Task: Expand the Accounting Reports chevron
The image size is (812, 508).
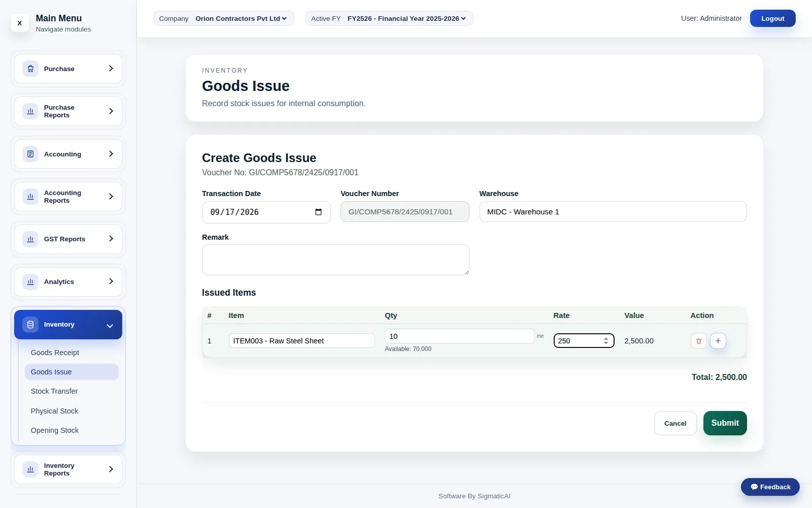Action: point(111,197)
